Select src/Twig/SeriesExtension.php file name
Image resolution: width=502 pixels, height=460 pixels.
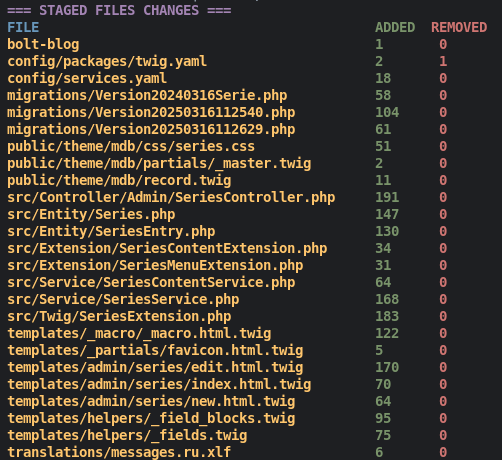(119, 317)
